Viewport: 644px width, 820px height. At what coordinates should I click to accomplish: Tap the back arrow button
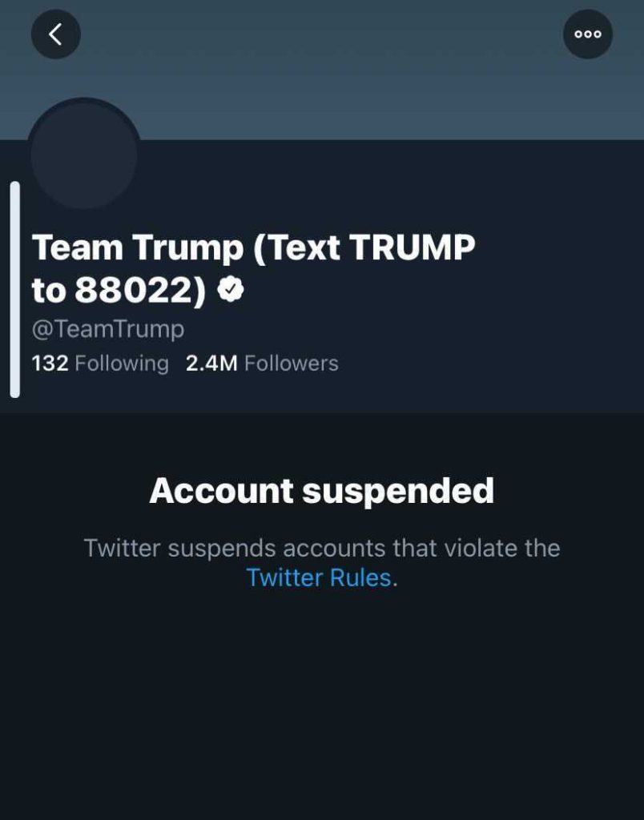[55, 34]
